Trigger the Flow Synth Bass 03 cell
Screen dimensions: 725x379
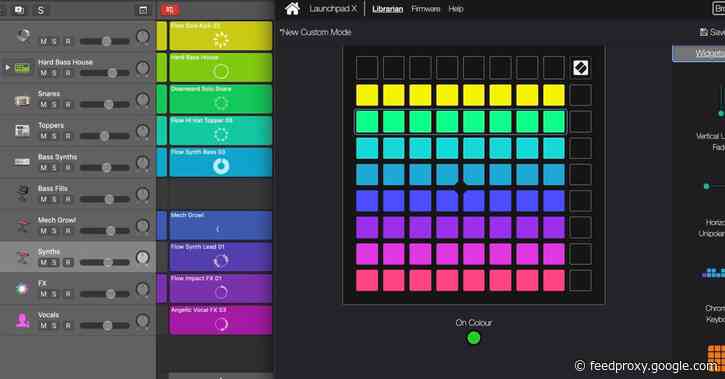coord(221,162)
